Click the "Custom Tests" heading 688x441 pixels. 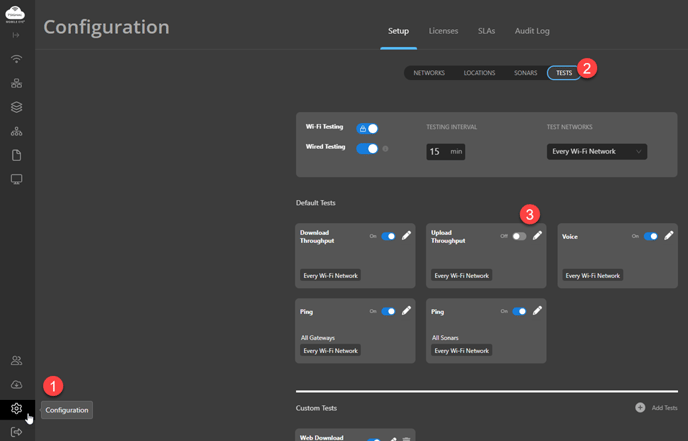(316, 408)
